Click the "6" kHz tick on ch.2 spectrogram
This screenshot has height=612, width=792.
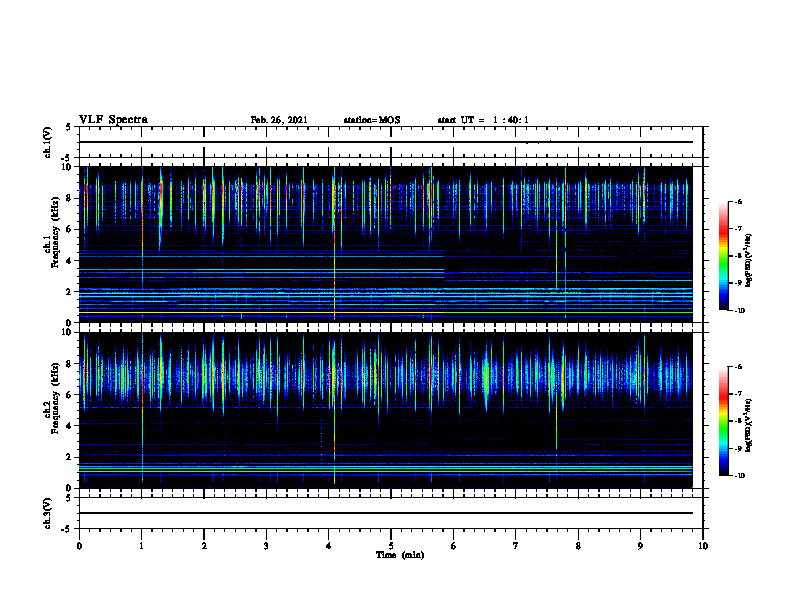click(69, 395)
